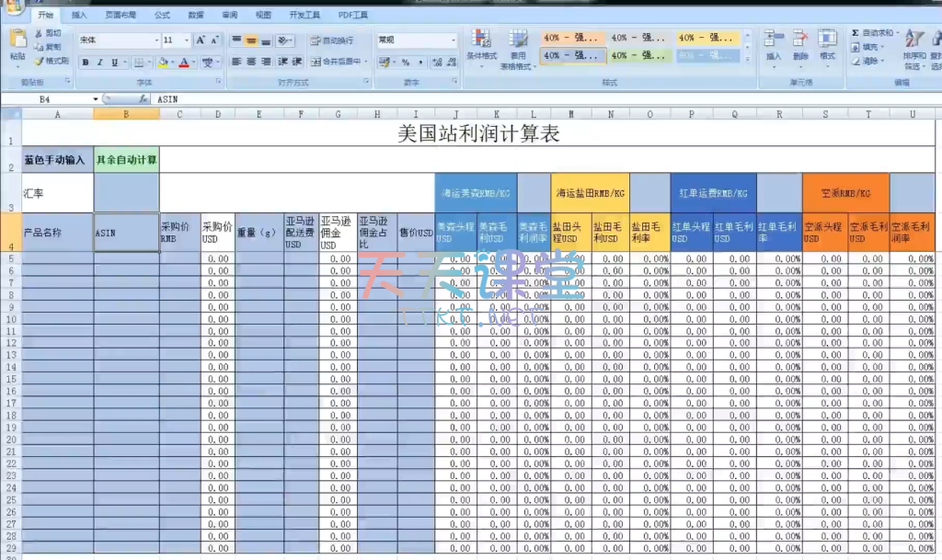Switch to the 公式 (Formulas) ribbon tab
This screenshot has height=560, width=942.
(162, 16)
